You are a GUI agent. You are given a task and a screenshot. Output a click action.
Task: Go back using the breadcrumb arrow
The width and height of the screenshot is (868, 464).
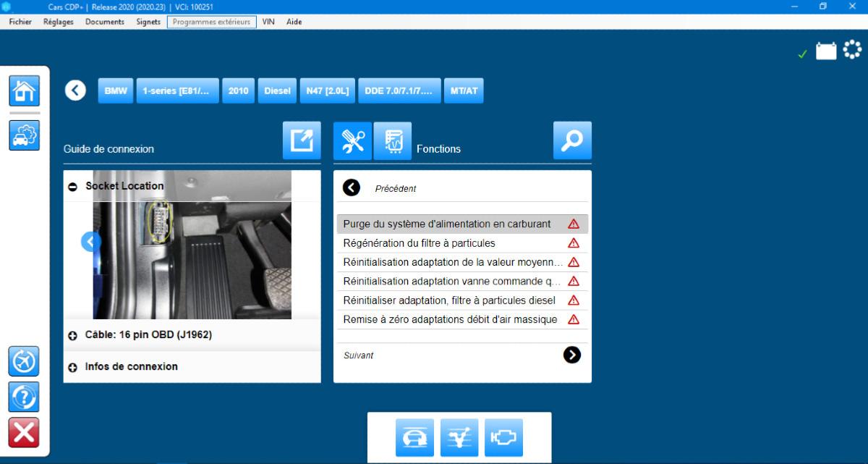point(75,90)
